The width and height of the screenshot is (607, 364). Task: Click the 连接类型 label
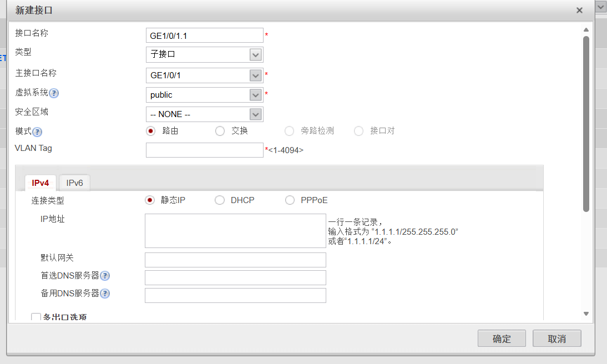[x=48, y=200]
